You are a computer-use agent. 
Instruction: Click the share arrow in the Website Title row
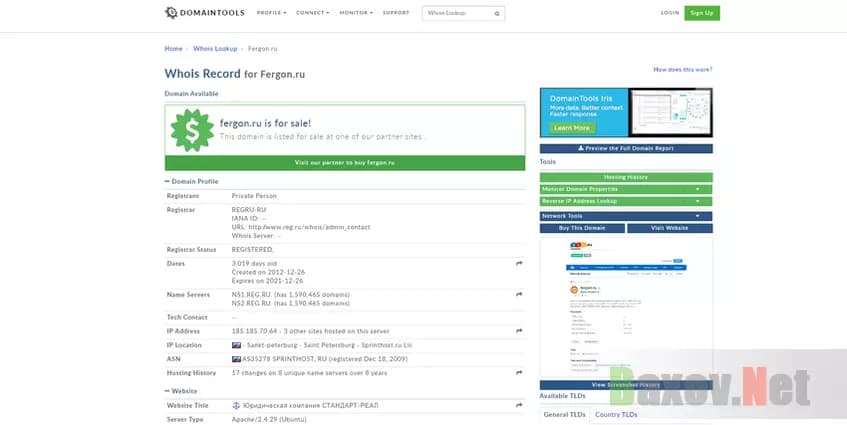click(519, 405)
